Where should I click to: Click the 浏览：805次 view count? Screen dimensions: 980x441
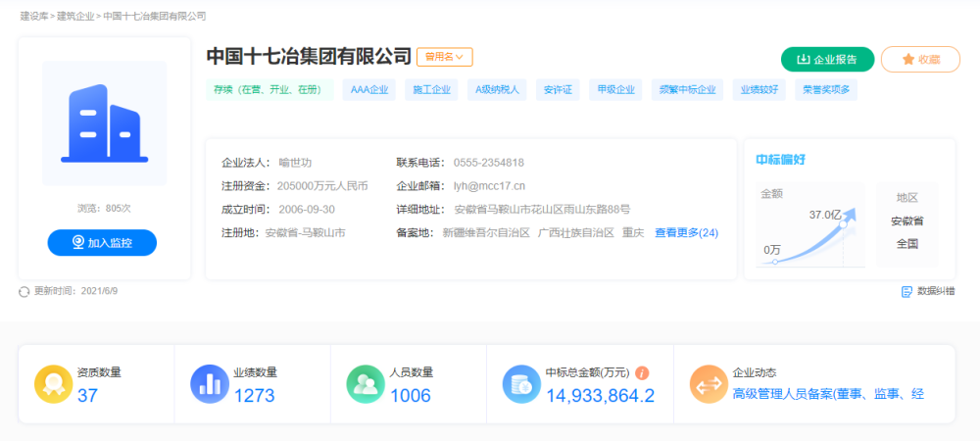pos(104,209)
